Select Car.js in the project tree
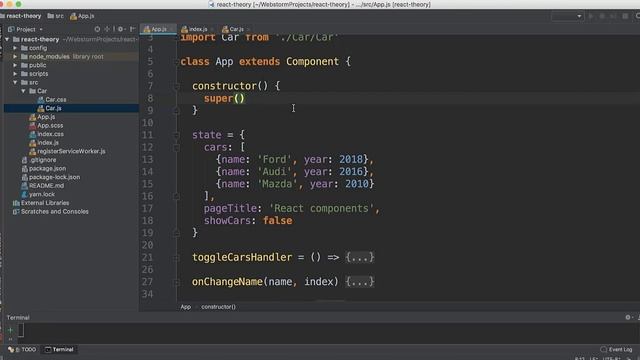 53,108
